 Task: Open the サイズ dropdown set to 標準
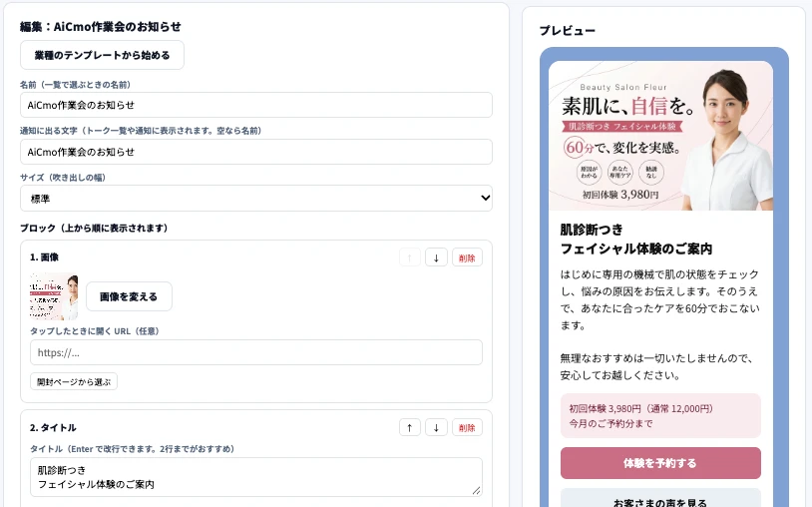pos(255,199)
